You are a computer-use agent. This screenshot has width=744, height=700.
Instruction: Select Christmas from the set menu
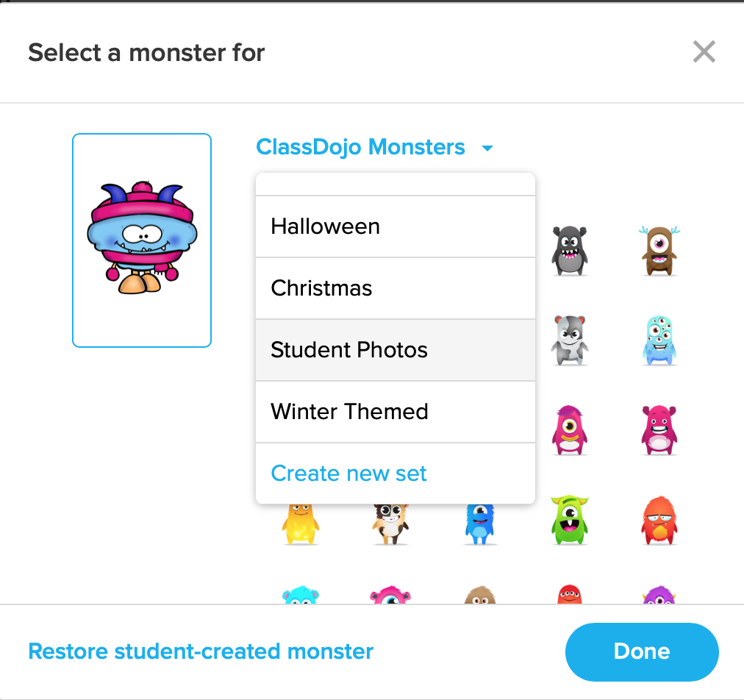(x=321, y=287)
